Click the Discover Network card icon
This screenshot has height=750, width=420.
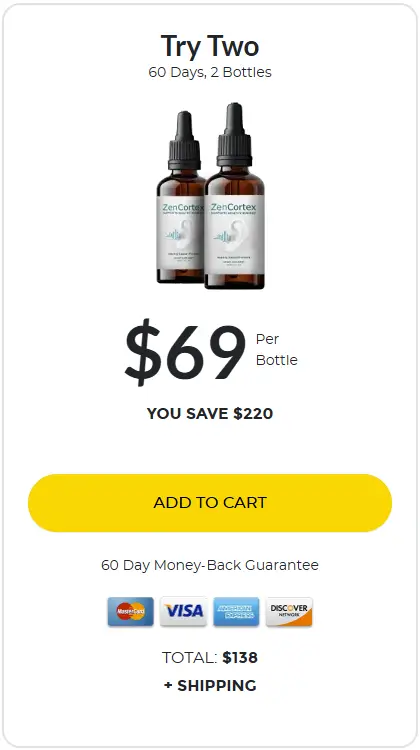tap(289, 611)
